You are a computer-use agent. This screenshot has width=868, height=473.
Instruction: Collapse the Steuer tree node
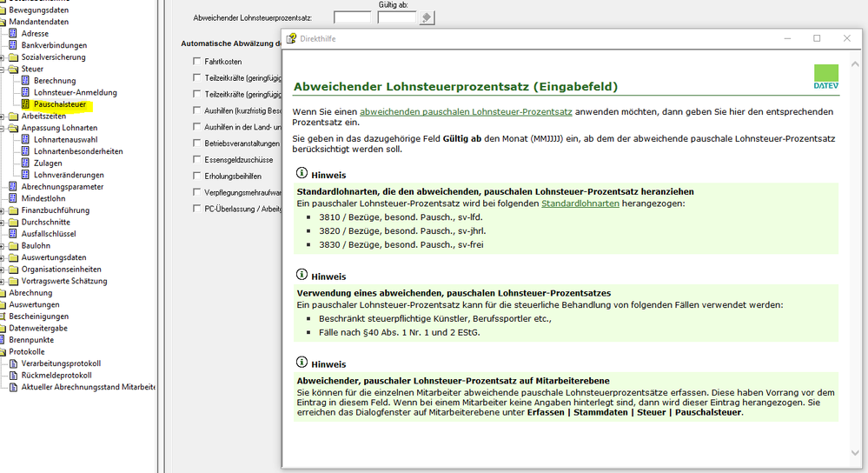pyautogui.click(x=3, y=70)
